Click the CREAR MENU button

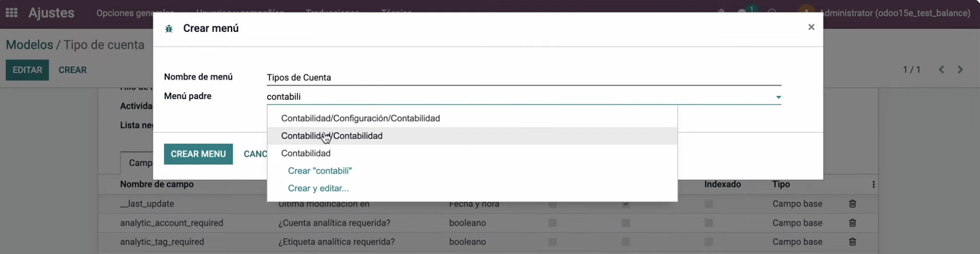click(x=198, y=154)
